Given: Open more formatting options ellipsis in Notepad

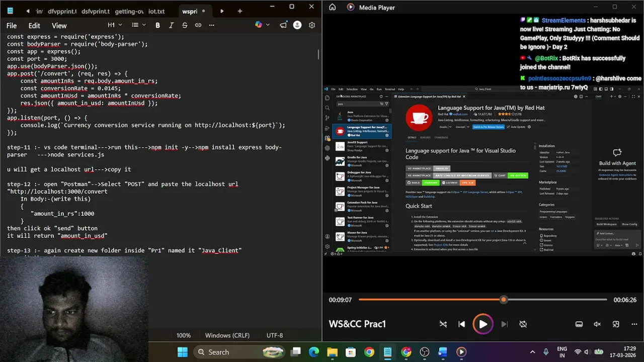Looking at the screenshot, I should pyautogui.click(x=211, y=25).
